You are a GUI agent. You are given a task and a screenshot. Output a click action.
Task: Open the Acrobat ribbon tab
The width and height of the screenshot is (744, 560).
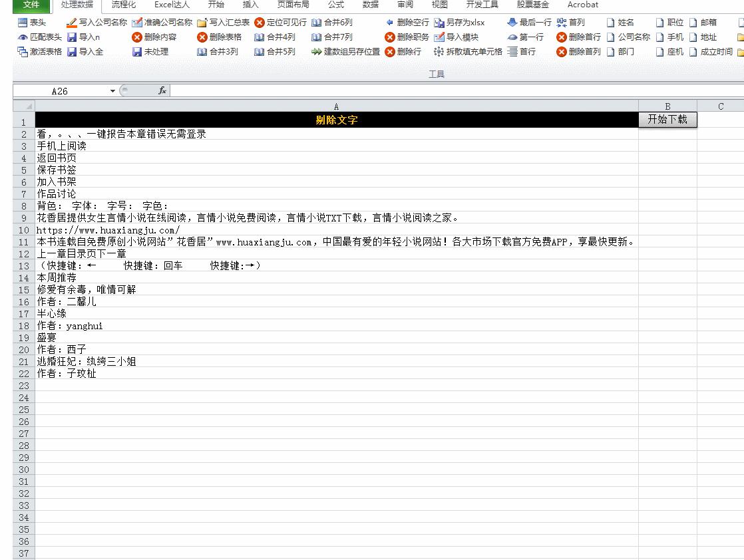click(583, 5)
